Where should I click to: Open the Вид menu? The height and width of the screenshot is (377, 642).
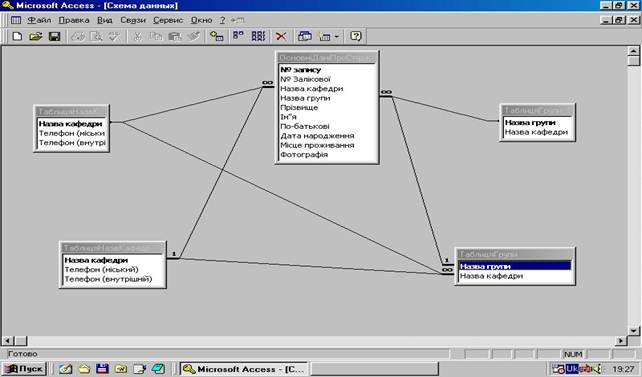105,20
